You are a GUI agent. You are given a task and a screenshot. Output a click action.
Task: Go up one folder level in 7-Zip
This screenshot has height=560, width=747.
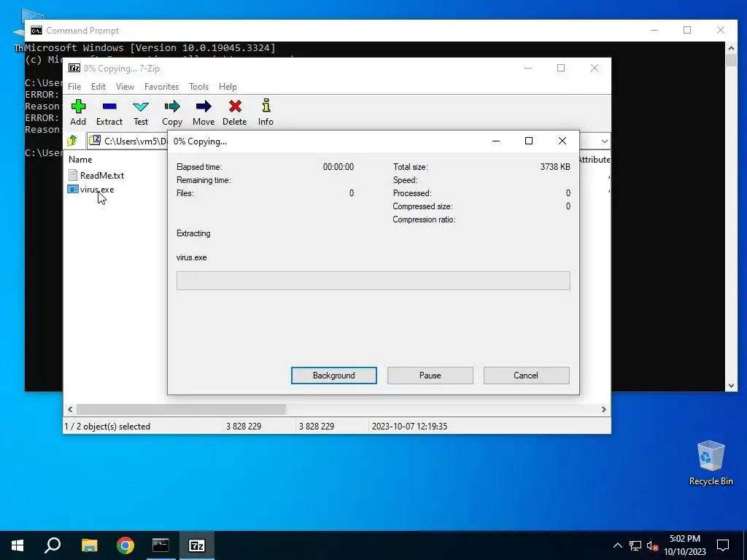click(72, 141)
